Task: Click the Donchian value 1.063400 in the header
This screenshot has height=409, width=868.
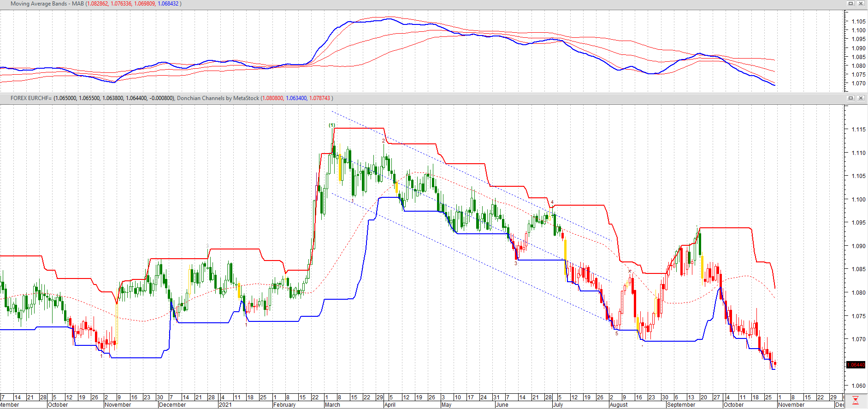Action: pos(296,98)
